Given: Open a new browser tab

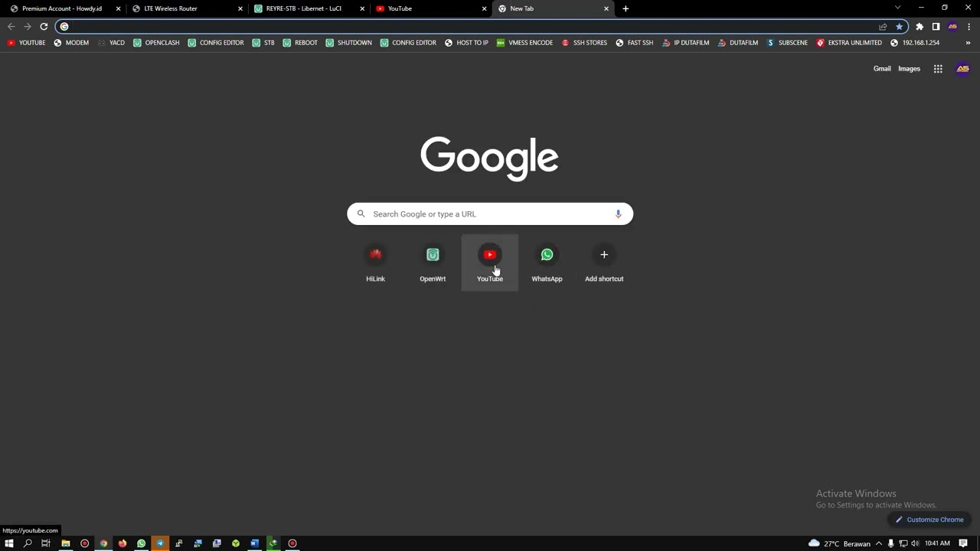Looking at the screenshot, I should 626,8.
